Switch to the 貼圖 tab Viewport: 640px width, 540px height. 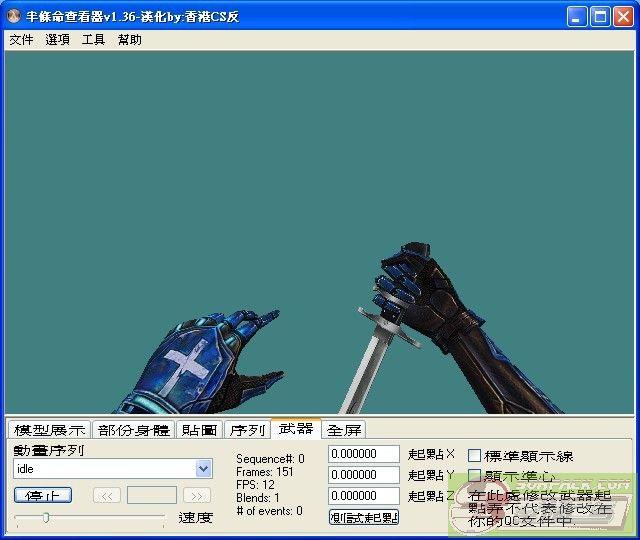click(199, 430)
